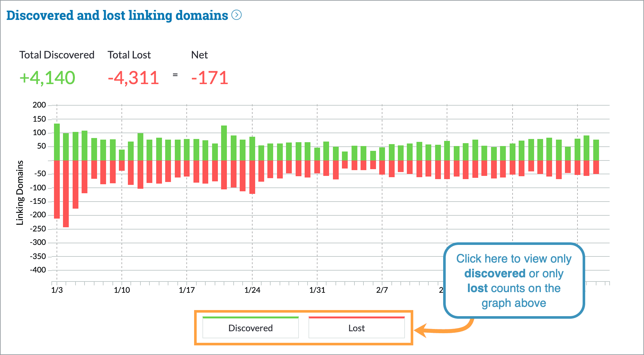The image size is (644, 355).
Task: Toggle the Discovered series in the legend
Action: point(251,328)
